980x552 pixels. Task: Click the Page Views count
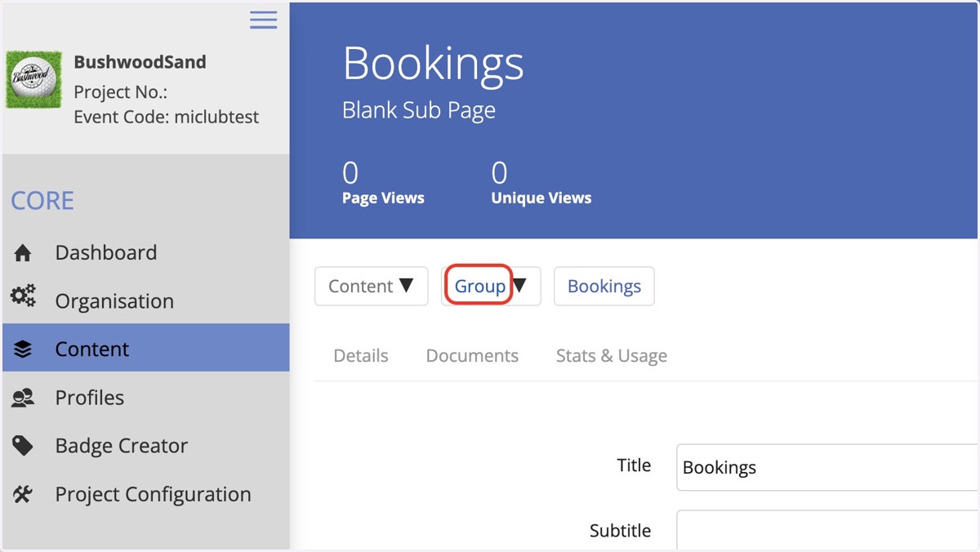350,173
